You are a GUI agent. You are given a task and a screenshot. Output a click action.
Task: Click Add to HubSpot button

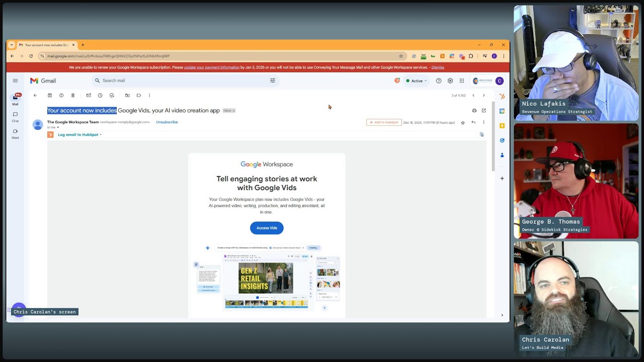384,122
